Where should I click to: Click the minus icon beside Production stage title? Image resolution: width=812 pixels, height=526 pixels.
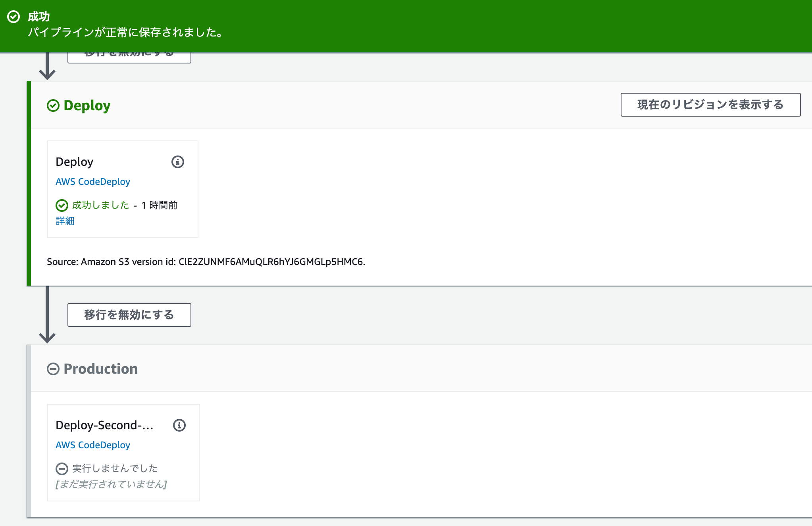click(x=54, y=369)
